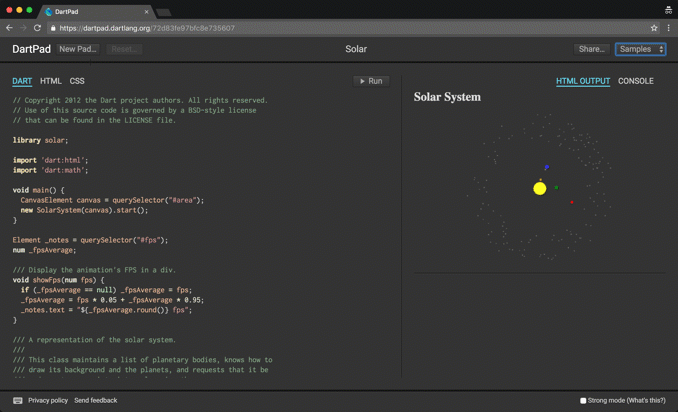The width and height of the screenshot is (678, 412).
Task: Click the 'void main() {' line
Action: (38, 190)
